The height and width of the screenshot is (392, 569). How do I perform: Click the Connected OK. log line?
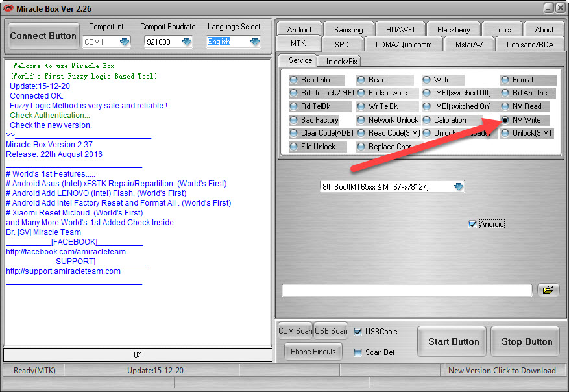[x=36, y=96]
